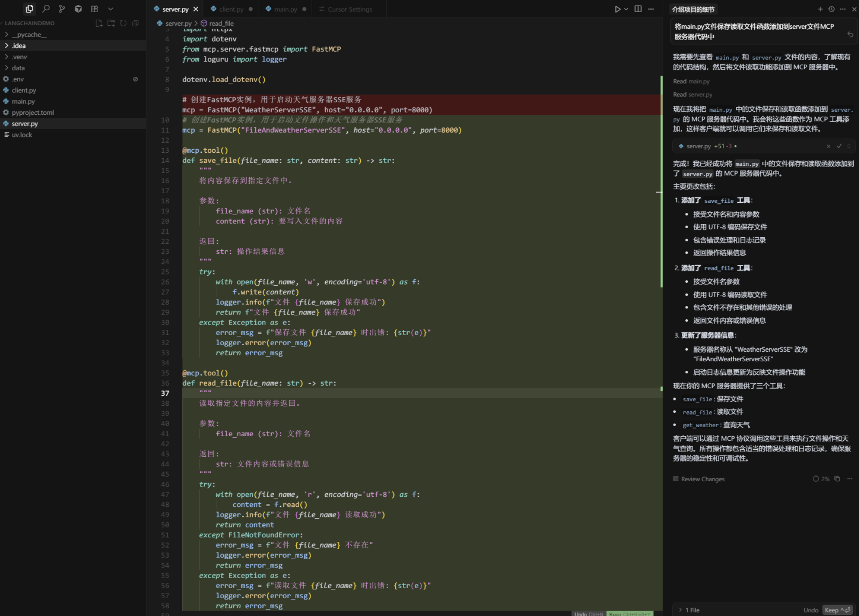Split the editor to the right
Image resolution: width=859 pixels, height=616 pixels.
(638, 9)
